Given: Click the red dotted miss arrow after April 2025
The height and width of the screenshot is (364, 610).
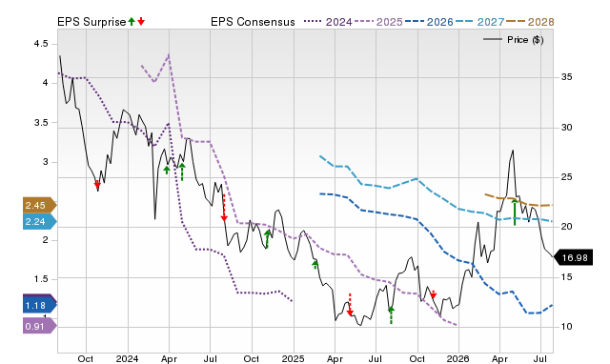Looking at the screenshot, I should pyautogui.click(x=350, y=305).
